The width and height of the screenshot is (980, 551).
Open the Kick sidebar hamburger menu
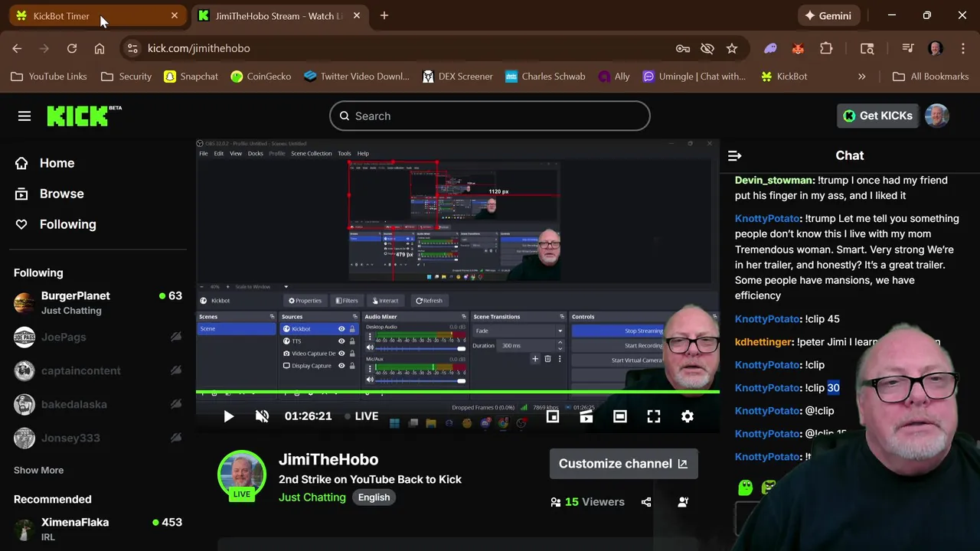(x=24, y=116)
